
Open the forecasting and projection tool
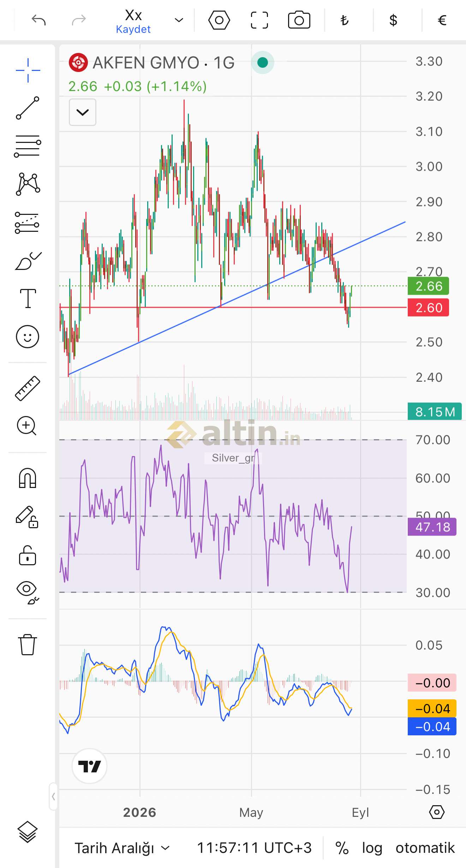[27, 223]
